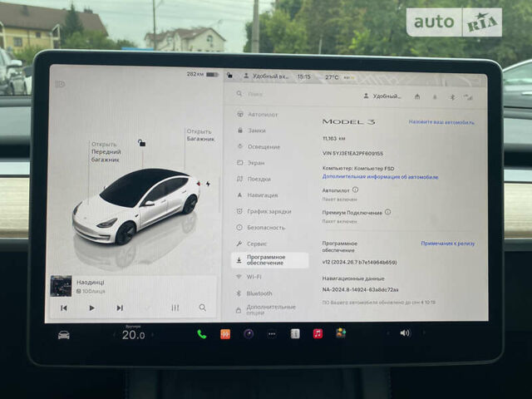This screenshot has width=532, height=399.
Task: Tap the unlocked padlock above the car
Action: click(x=142, y=143)
